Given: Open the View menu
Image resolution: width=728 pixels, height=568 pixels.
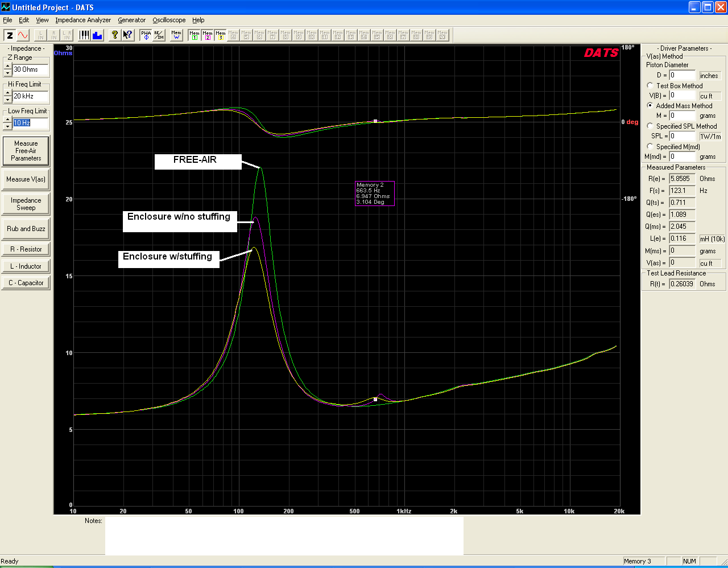Looking at the screenshot, I should pos(42,20).
